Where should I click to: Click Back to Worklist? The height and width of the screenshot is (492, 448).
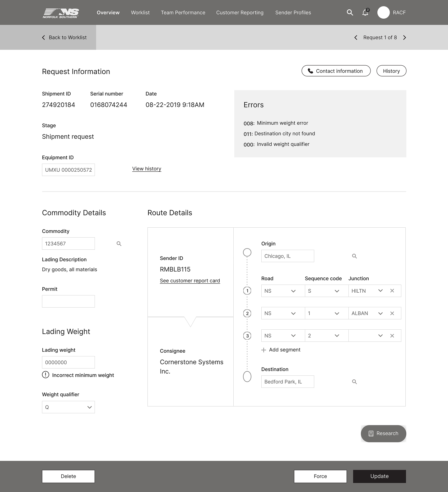[x=64, y=37]
